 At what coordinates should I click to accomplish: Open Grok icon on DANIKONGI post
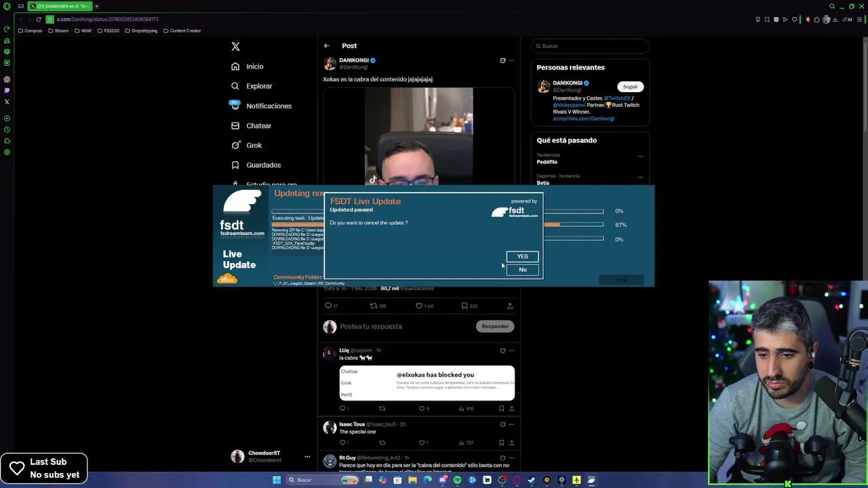coord(502,60)
